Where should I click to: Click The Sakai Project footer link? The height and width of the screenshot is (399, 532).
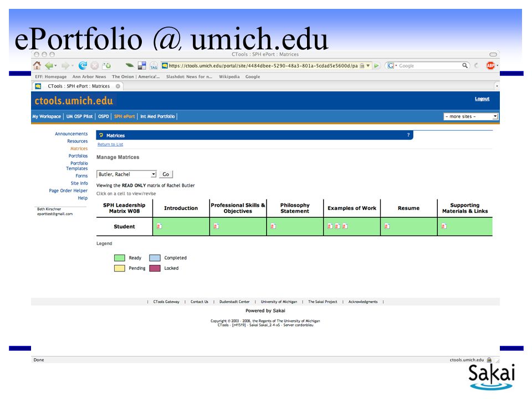point(323,301)
